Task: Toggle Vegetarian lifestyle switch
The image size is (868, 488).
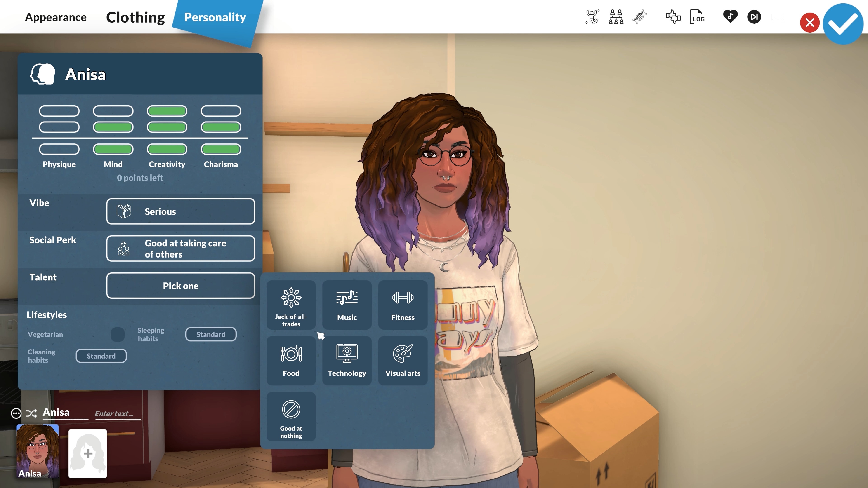Action: [x=118, y=334]
